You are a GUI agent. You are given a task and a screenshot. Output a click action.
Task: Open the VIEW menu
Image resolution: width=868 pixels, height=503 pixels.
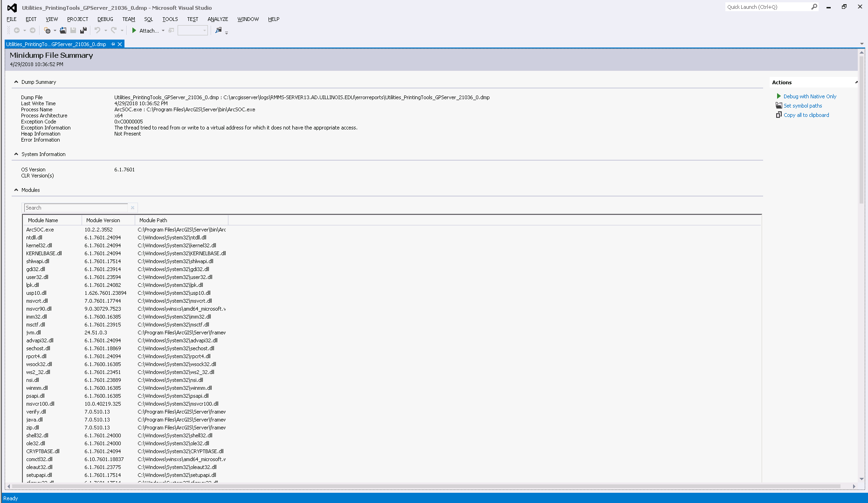click(52, 19)
